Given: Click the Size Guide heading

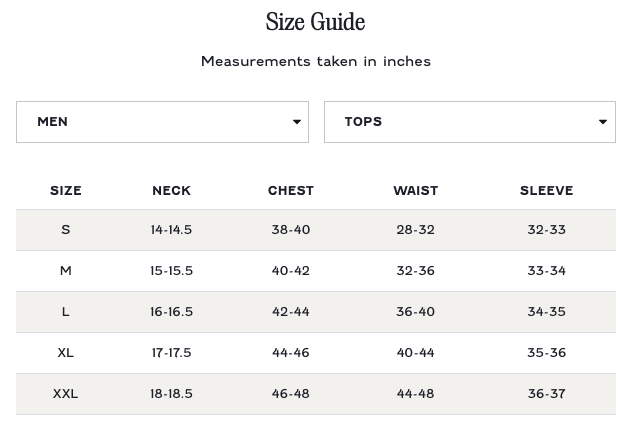Looking at the screenshot, I should point(315,22).
